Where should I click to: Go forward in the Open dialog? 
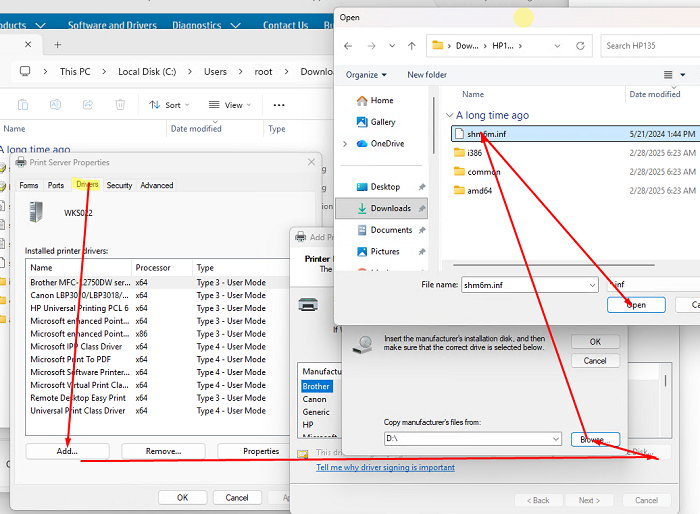point(371,46)
